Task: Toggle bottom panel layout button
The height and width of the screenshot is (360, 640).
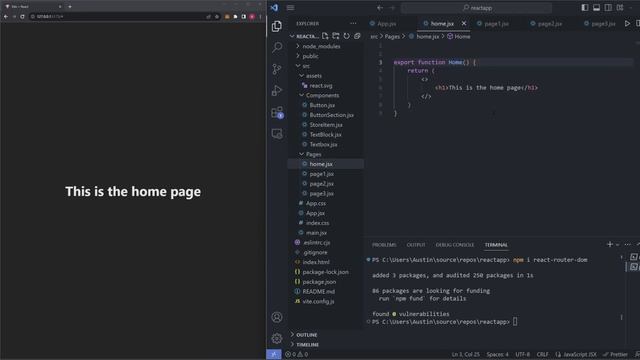Action: click(x=596, y=7)
